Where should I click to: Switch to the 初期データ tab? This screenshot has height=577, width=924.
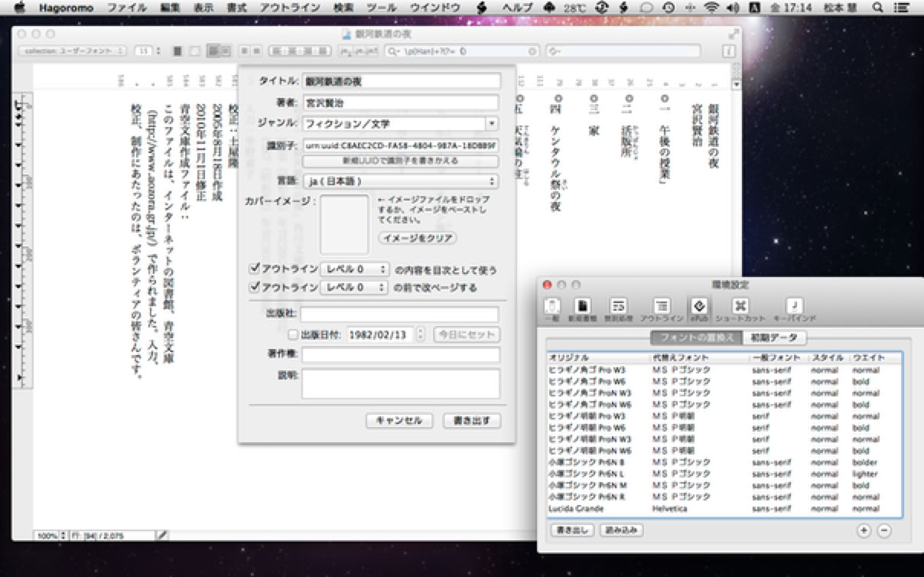coord(775,337)
